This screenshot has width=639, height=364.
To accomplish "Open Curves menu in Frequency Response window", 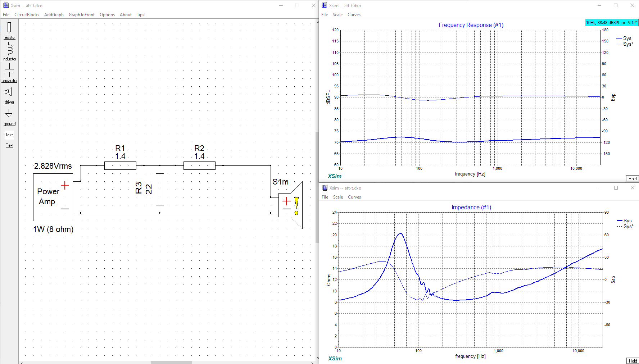I will [354, 15].
